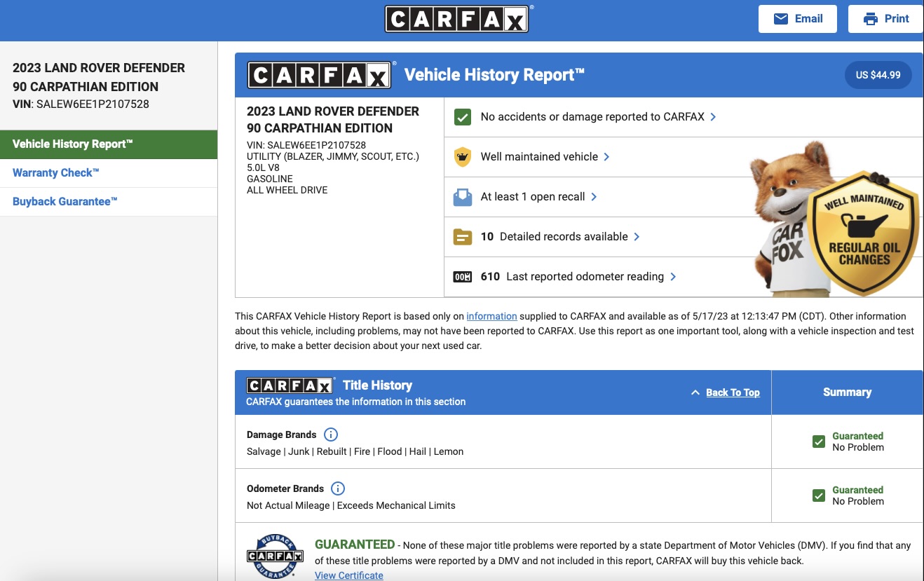The width and height of the screenshot is (924, 581).
Task: Open Buyback Guarantee sidebar tab
Action: 109,202
